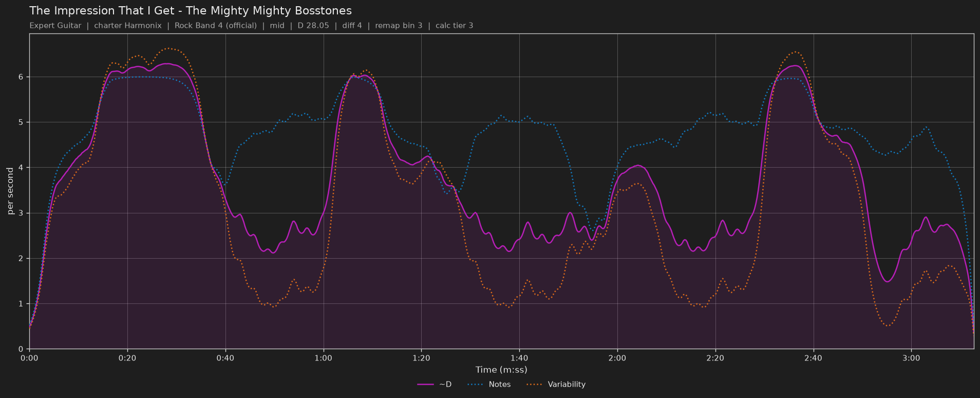Click the 0:20 time tick label
The image size is (980, 398).
pyautogui.click(x=127, y=358)
